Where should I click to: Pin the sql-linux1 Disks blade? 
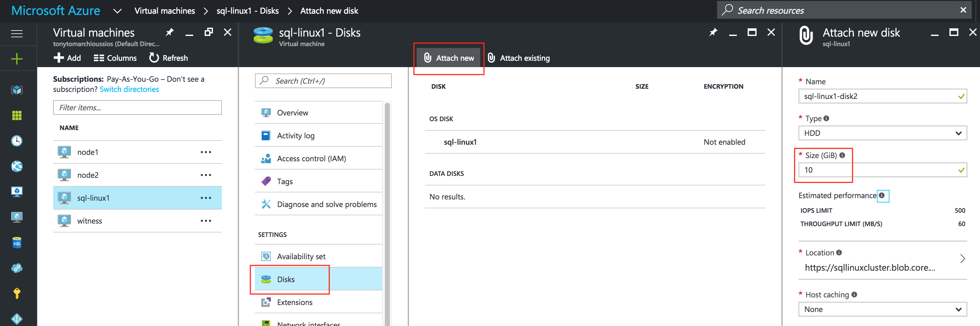713,32
